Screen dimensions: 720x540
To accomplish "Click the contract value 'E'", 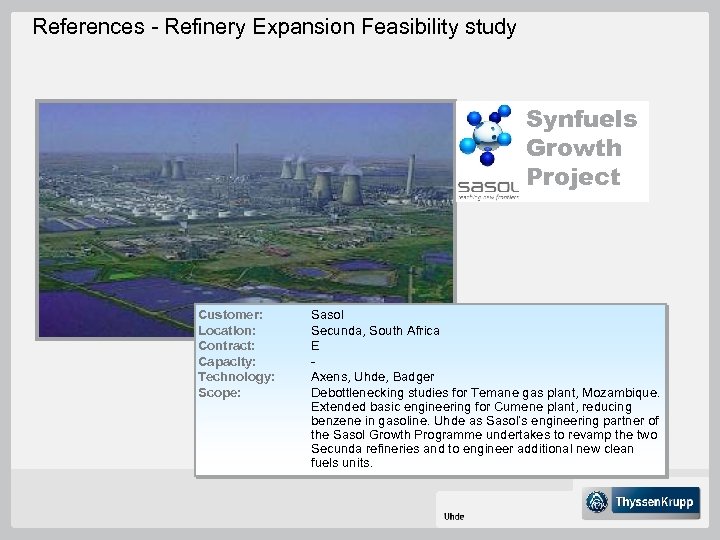I will pyautogui.click(x=315, y=346).
